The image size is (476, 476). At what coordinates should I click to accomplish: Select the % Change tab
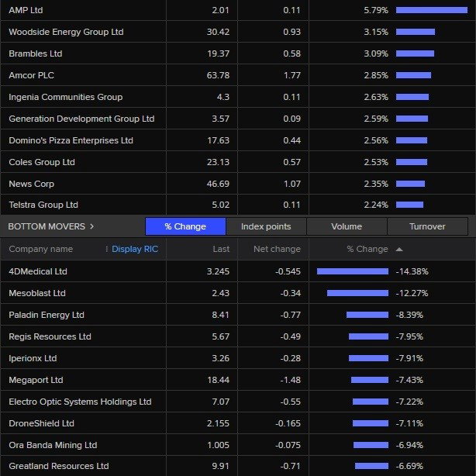point(185,226)
